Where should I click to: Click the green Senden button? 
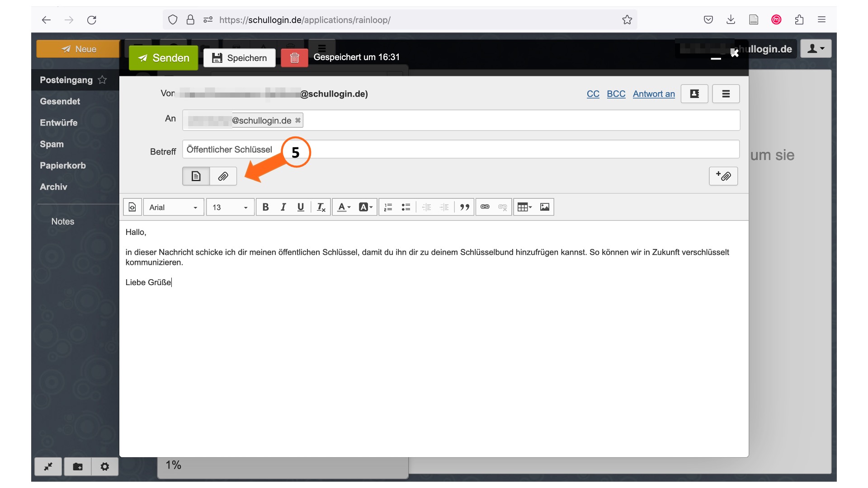click(x=164, y=58)
